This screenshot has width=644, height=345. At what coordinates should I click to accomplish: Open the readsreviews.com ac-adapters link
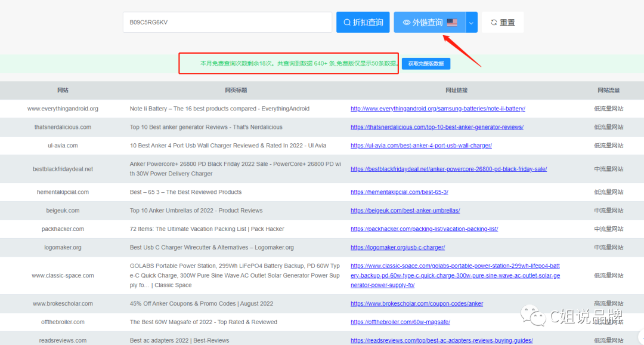click(441, 340)
